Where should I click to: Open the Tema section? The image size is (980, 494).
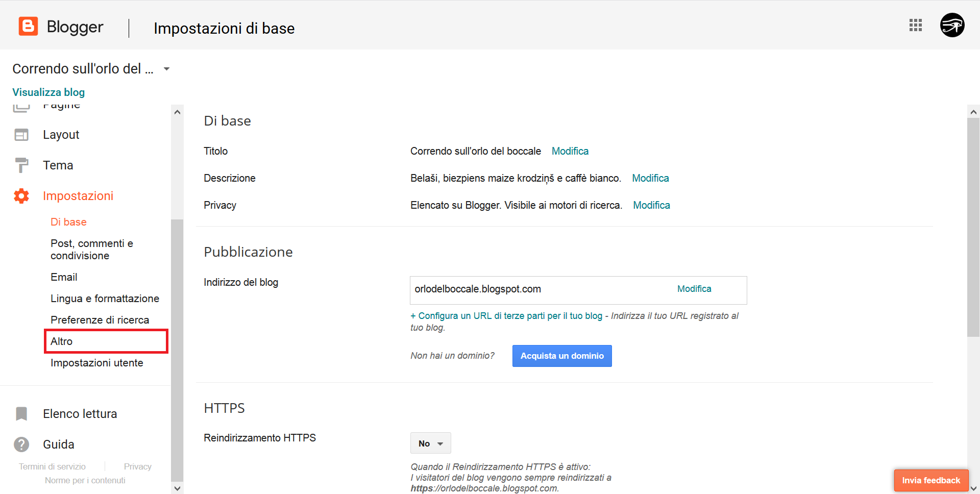(x=58, y=165)
